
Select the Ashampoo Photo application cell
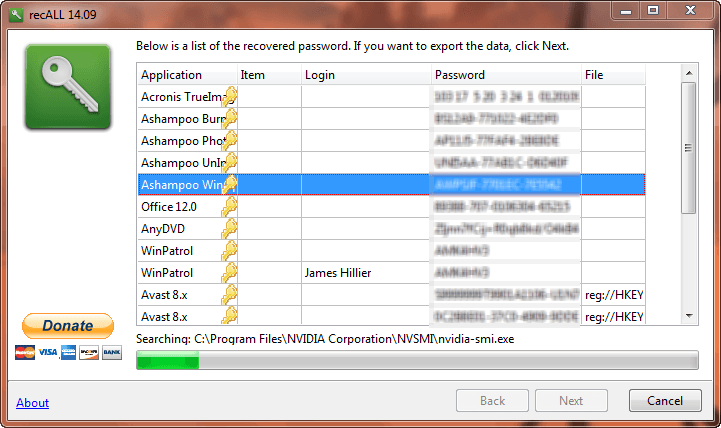pyautogui.click(x=187, y=141)
